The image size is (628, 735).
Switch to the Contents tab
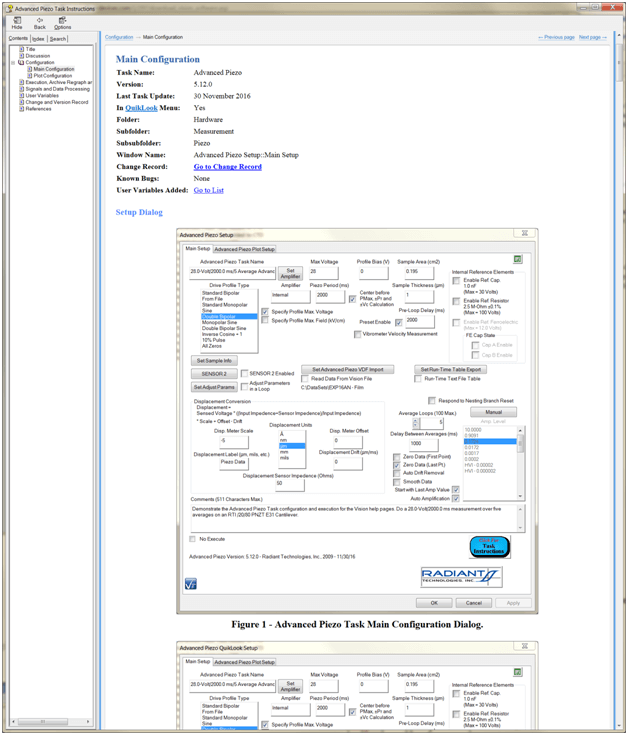pyautogui.click(x=18, y=38)
